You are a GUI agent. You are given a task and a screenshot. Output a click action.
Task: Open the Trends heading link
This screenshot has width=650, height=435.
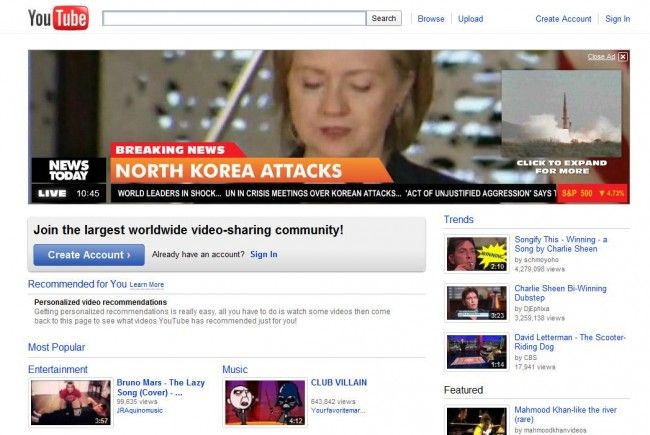pyautogui.click(x=458, y=219)
